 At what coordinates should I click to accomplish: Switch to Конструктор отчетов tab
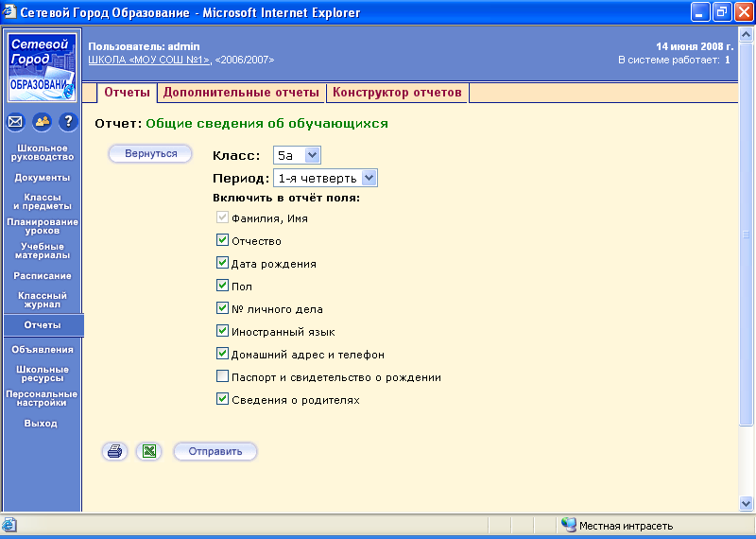tap(397, 92)
